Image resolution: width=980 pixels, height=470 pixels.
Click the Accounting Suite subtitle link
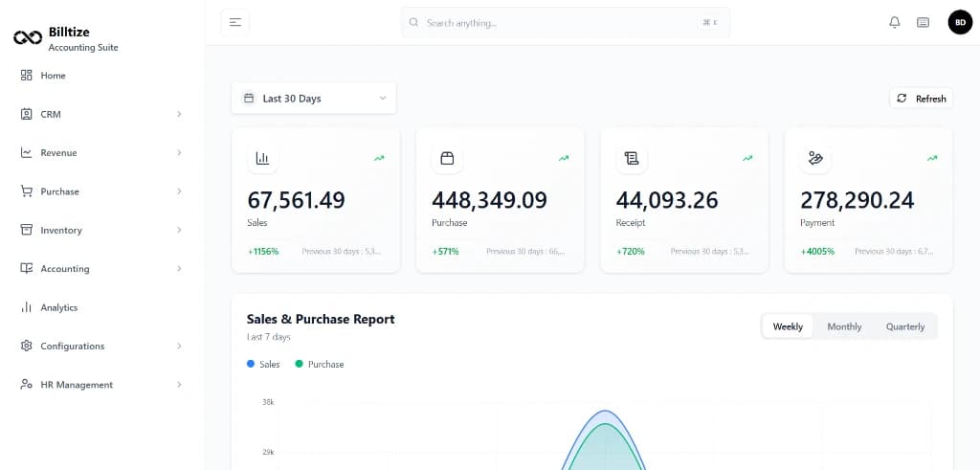[x=83, y=48]
